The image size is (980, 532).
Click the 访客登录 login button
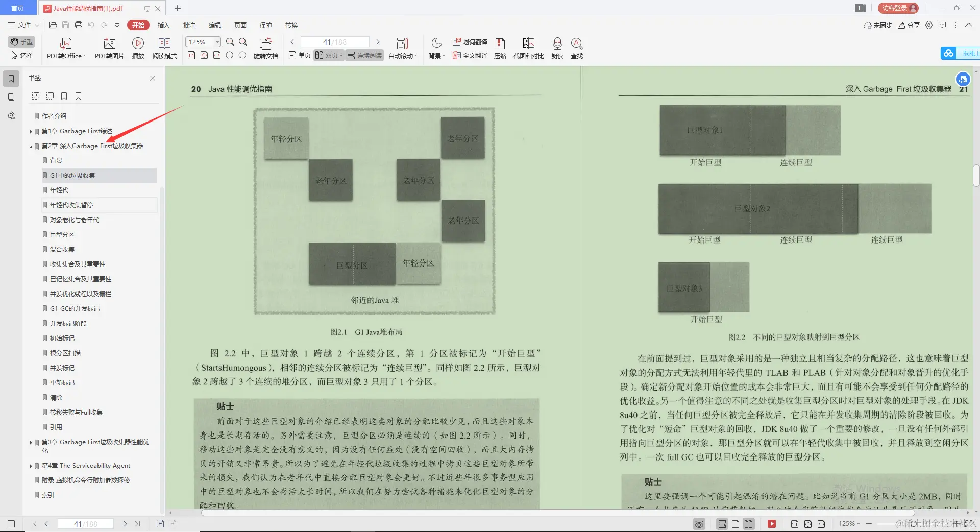click(x=897, y=8)
